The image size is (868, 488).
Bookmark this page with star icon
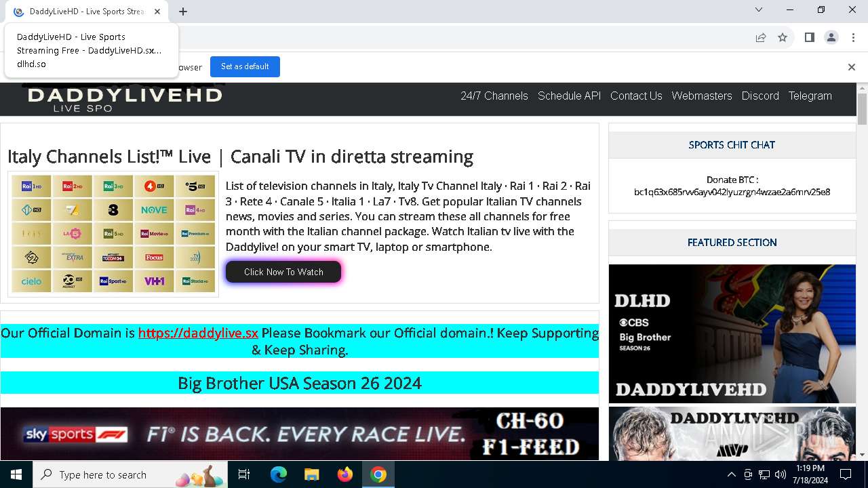[x=783, y=37]
